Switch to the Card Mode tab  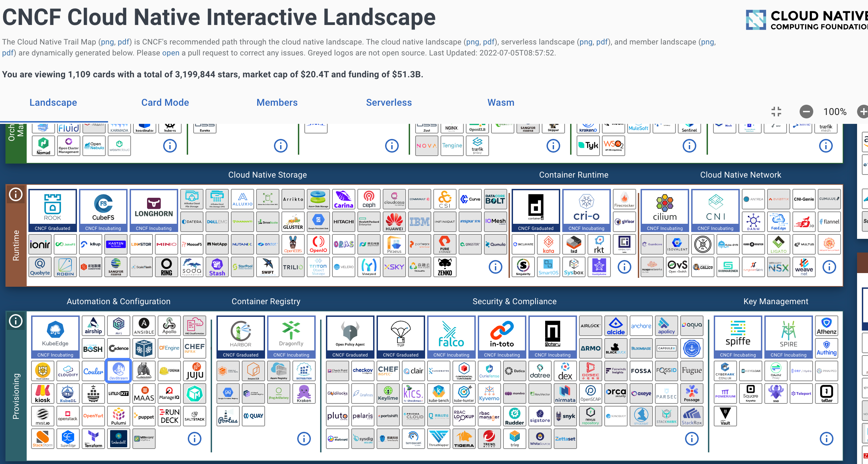(x=165, y=102)
